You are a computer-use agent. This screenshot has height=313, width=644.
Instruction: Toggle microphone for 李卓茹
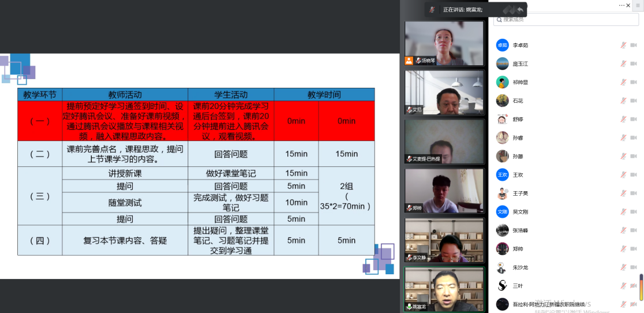(x=623, y=45)
